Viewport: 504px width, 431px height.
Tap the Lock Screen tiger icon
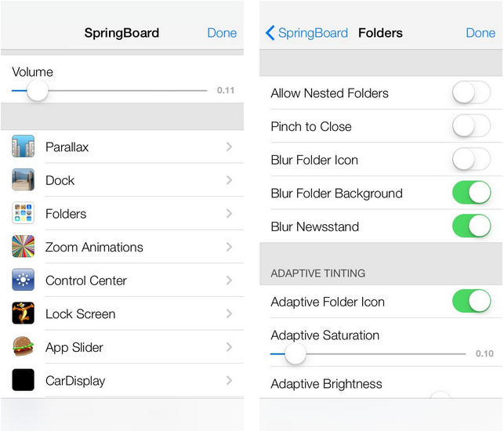point(24,313)
